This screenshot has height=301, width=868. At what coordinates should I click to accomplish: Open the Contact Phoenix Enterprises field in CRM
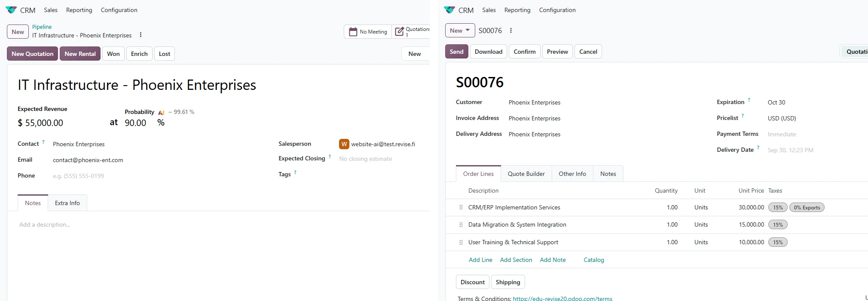79,144
